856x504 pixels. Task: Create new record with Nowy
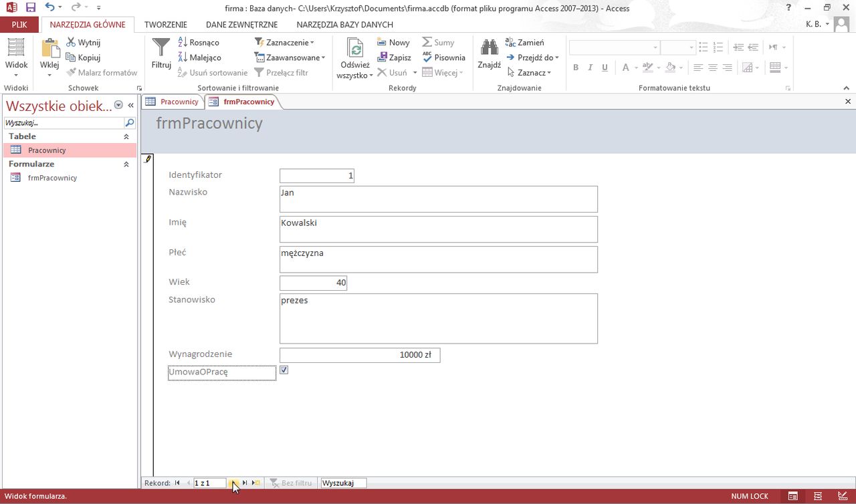(393, 42)
